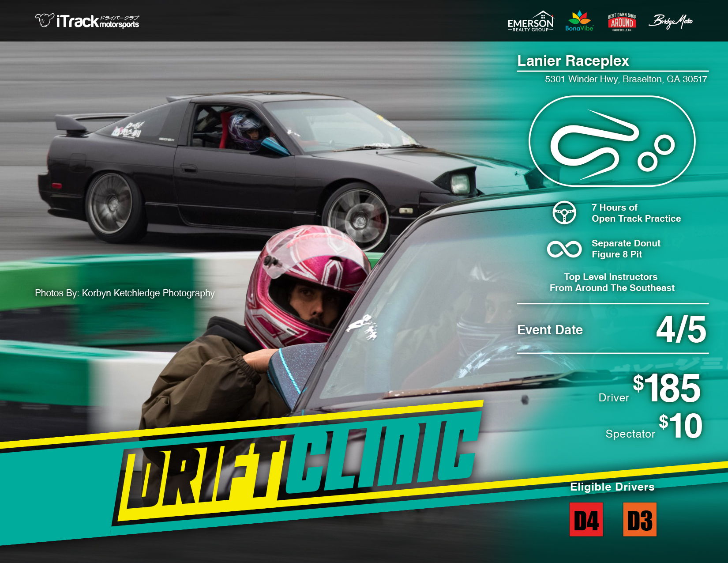Click the '7 Hours of Open Track Practice' text
This screenshot has width=728, height=563.
(x=636, y=213)
